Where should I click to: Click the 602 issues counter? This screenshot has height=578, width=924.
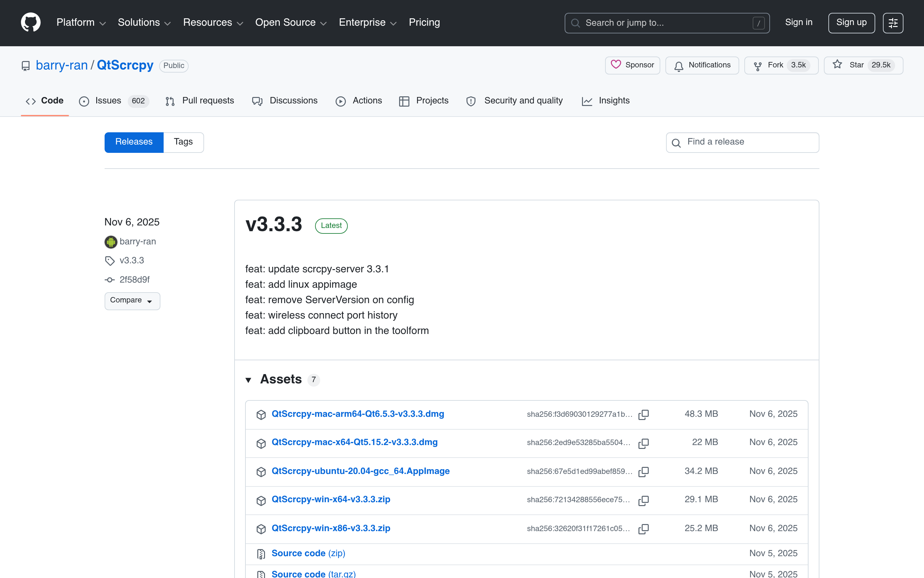138,101
